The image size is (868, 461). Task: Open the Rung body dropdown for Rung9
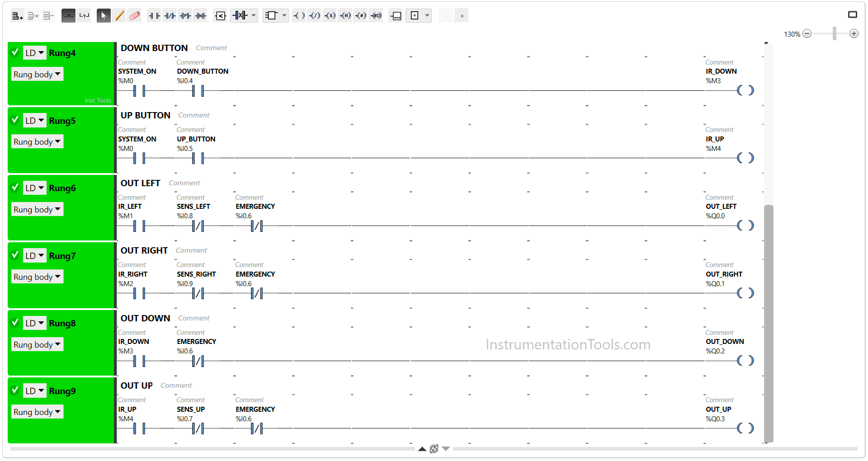[38, 412]
